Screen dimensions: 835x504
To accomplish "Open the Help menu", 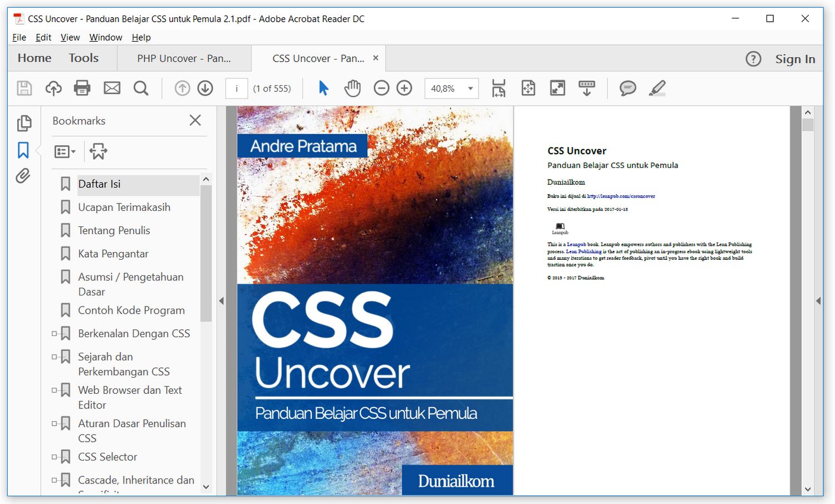I will tap(141, 37).
